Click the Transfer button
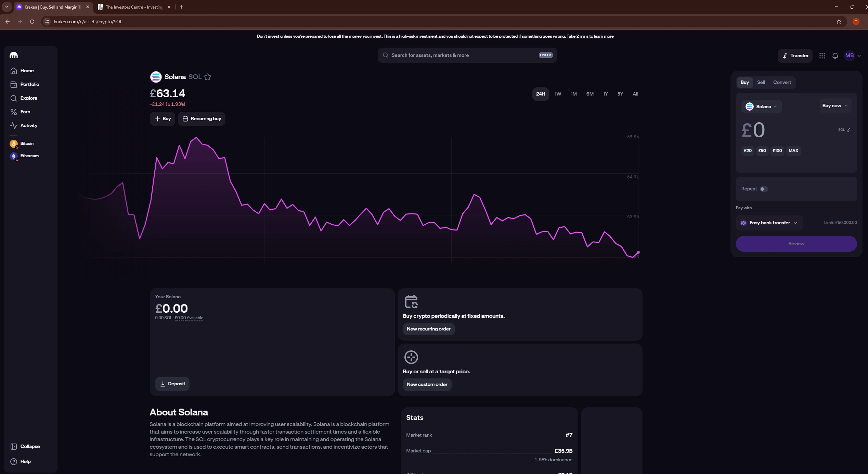The image size is (868, 474). click(795, 55)
